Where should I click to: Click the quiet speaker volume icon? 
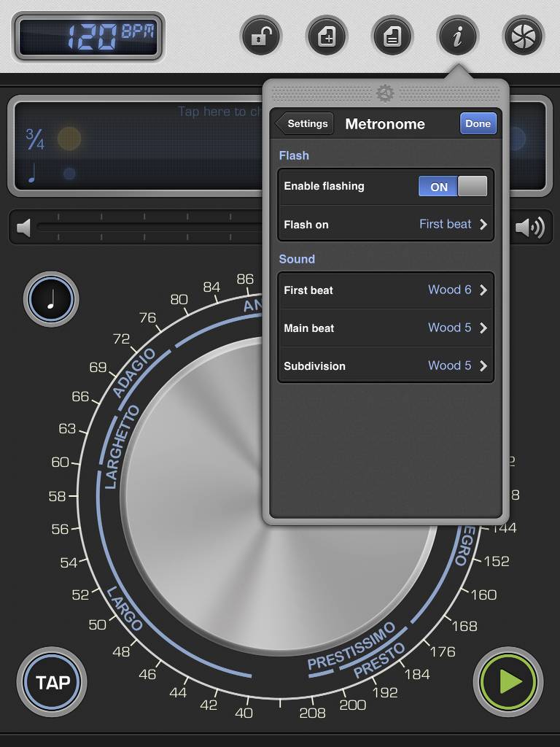[24, 228]
